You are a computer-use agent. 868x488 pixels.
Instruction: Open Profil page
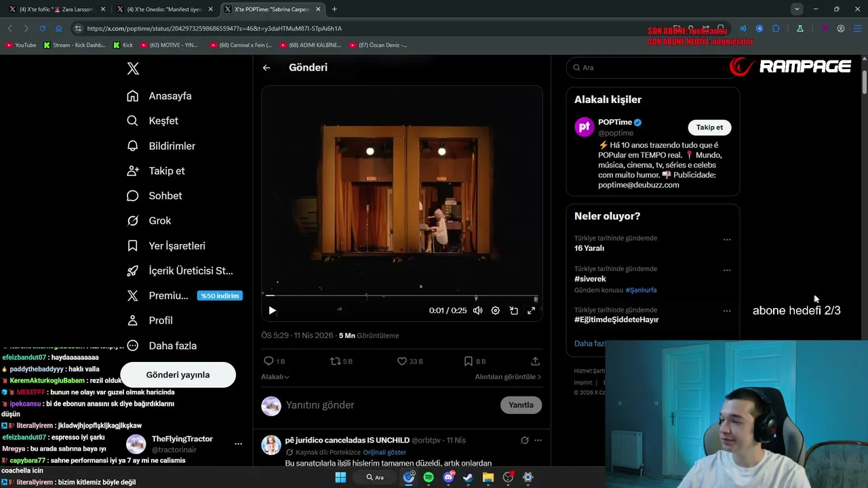pos(150,321)
